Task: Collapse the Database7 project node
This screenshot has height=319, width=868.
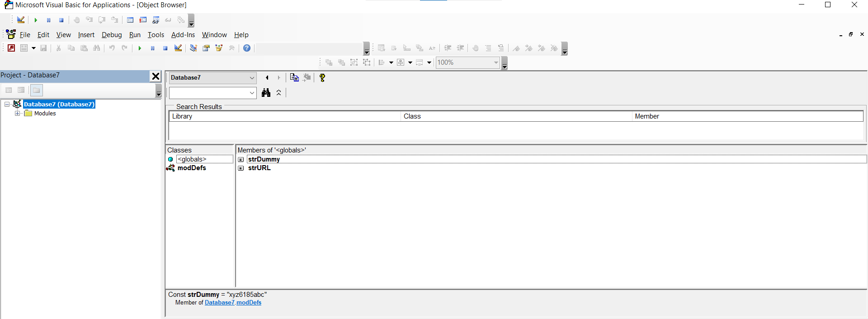Action: [7, 104]
